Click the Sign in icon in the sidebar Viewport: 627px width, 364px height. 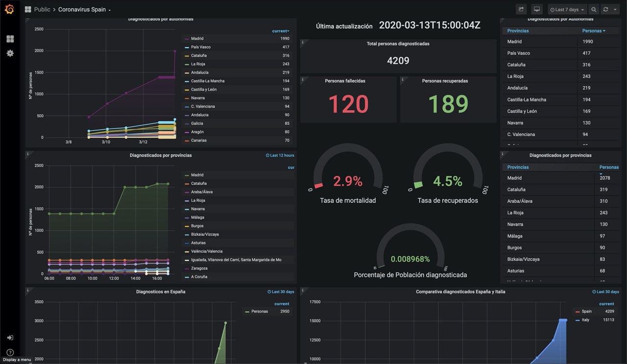10,338
